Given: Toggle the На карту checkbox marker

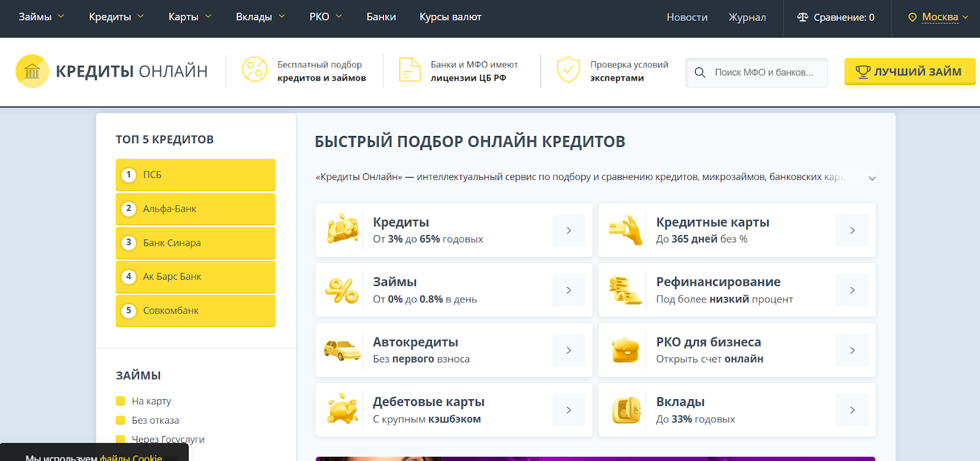Looking at the screenshot, I should (121, 401).
